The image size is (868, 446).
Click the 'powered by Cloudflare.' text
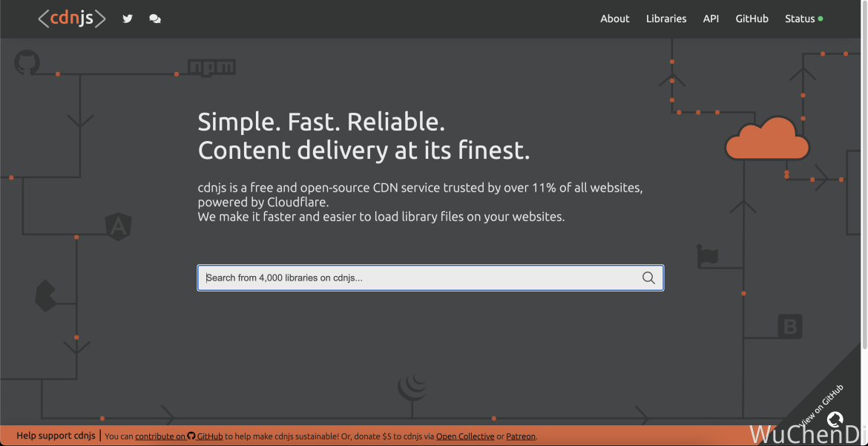[263, 203]
